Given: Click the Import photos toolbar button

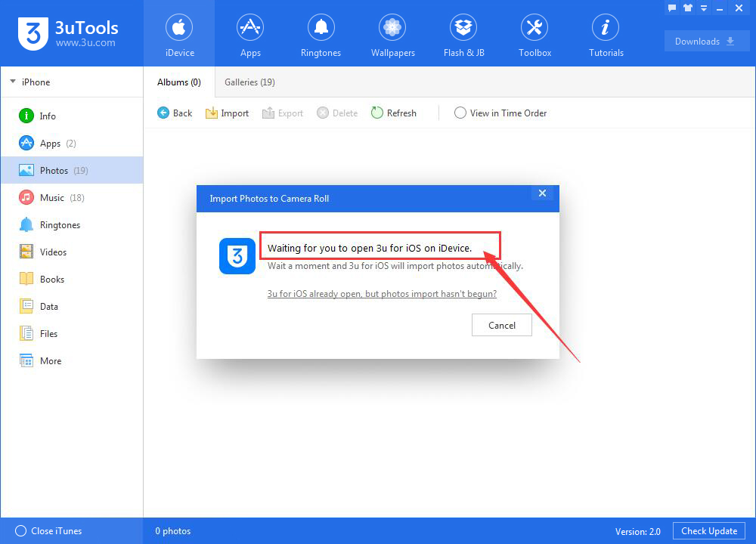Looking at the screenshot, I should point(227,113).
